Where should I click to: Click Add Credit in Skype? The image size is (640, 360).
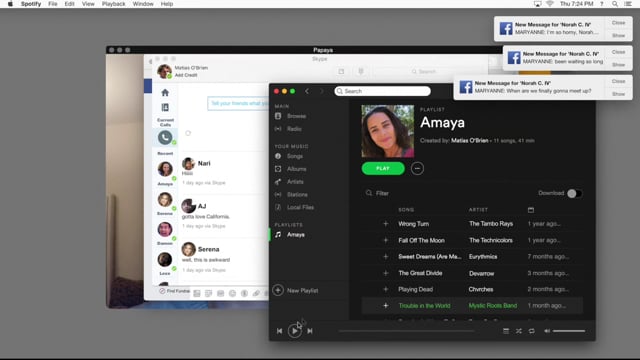[186, 75]
